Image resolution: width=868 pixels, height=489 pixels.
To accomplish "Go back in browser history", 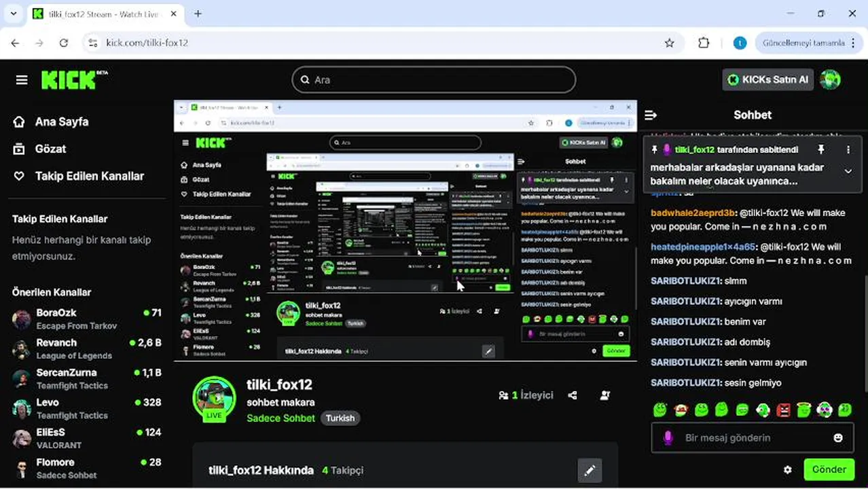I will pyautogui.click(x=15, y=43).
